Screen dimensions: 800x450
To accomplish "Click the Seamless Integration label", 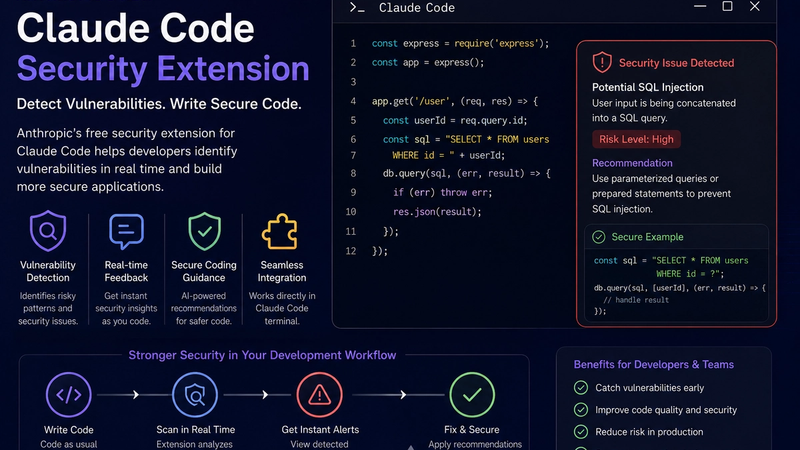I will pyautogui.click(x=282, y=271).
